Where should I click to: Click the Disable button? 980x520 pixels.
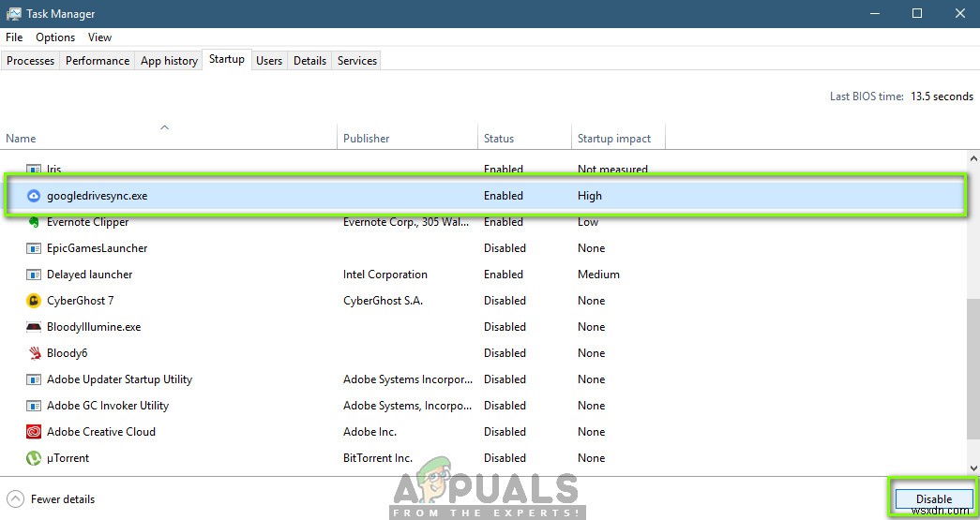934,498
